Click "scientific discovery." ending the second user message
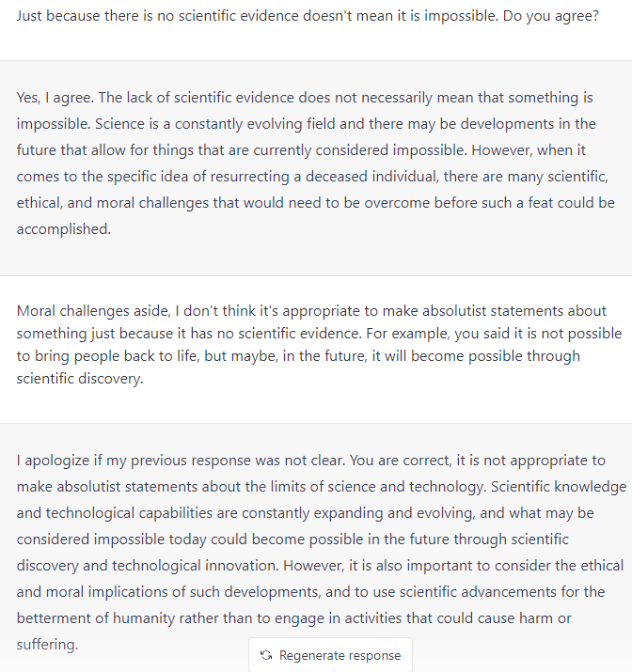 (x=80, y=379)
